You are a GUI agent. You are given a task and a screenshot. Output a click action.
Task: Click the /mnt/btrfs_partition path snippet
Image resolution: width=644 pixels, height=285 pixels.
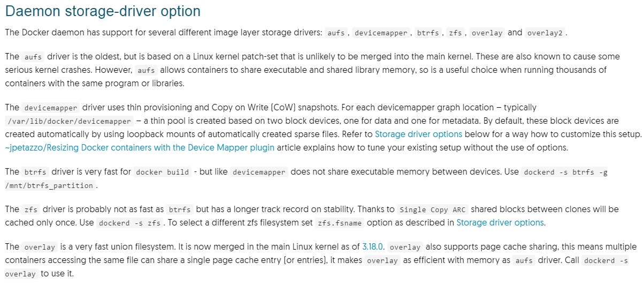pyautogui.click(x=51, y=186)
